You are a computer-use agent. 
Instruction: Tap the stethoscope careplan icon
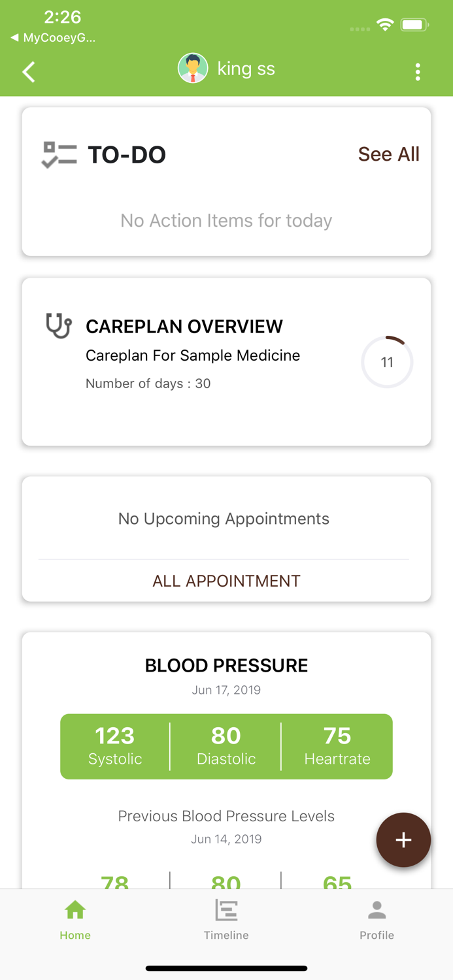59,326
